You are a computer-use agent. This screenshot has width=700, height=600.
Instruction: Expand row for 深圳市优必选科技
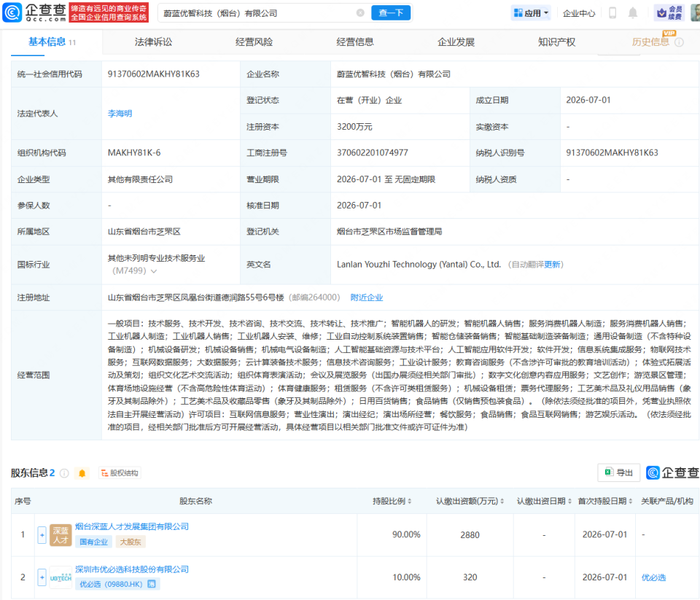(42, 577)
